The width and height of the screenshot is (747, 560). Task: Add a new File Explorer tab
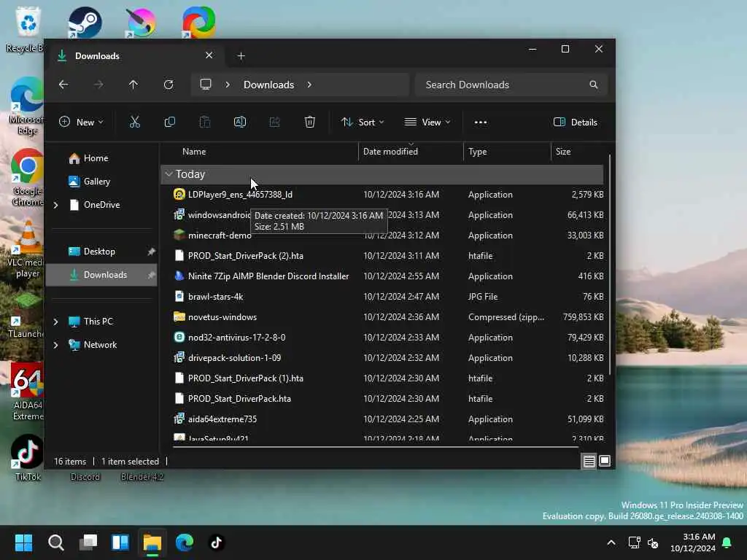pyautogui.click(x=241, y=56)
